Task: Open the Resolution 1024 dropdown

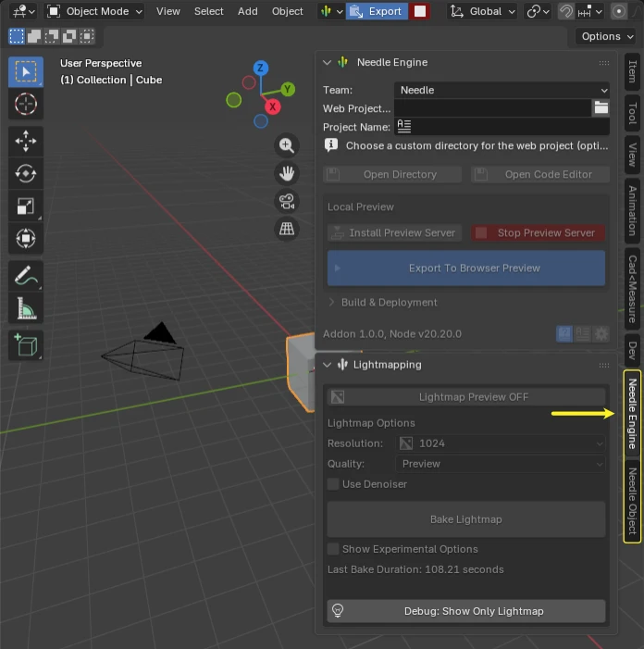Action: (x=501, y=443)
